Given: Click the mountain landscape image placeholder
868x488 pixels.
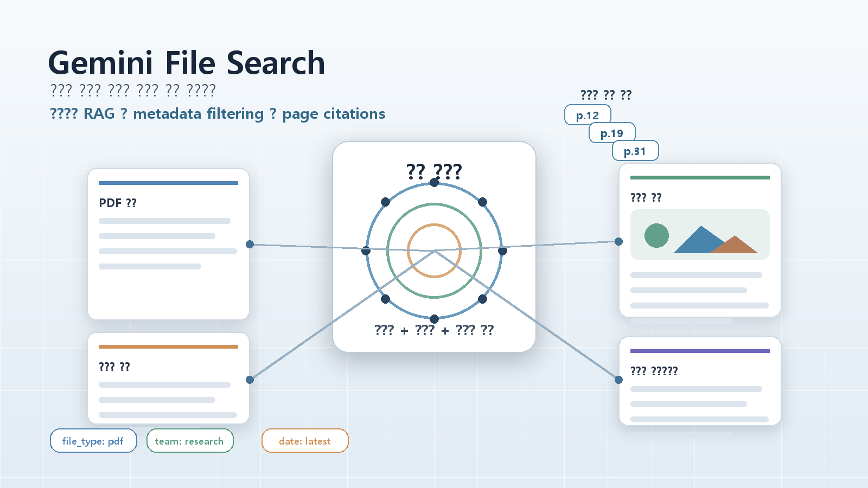Looking at the screenshot, I should tap(700, 234).
